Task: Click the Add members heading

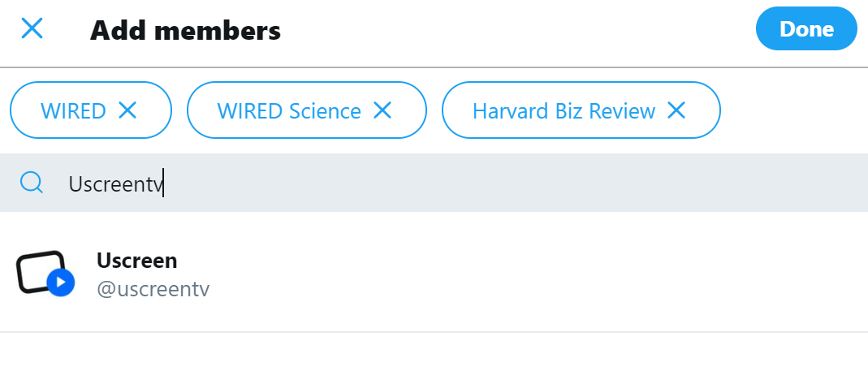Action: point(185,31)
